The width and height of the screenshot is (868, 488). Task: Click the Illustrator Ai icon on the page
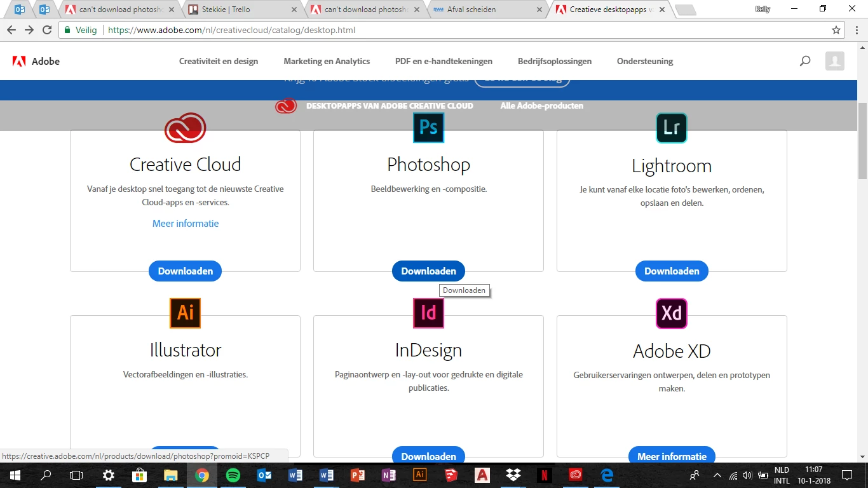pos(185,313)
